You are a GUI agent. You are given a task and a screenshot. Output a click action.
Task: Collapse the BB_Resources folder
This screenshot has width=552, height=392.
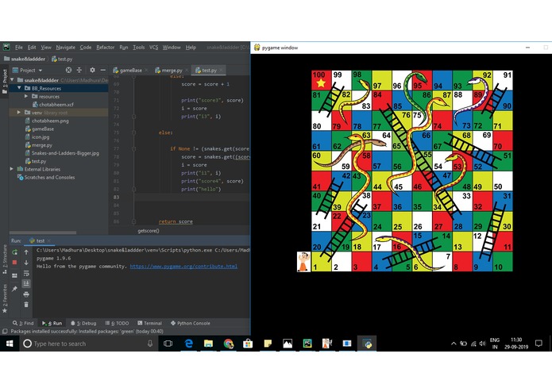pyautogui.click(x=19, y=88)
